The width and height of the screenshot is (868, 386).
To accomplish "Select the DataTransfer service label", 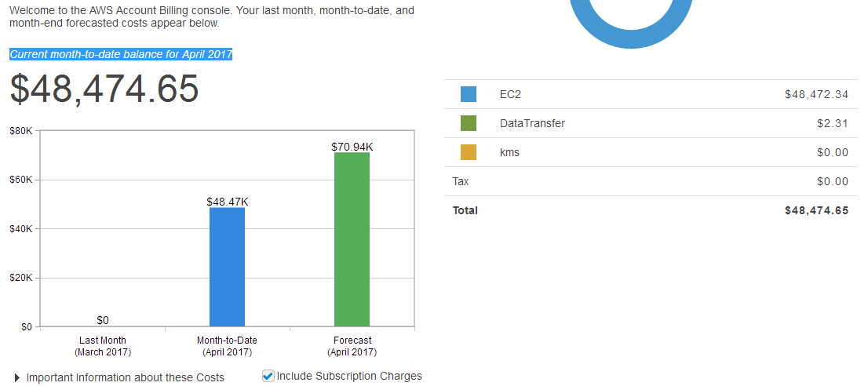I will pyautogui.click(x=532, y=123).
